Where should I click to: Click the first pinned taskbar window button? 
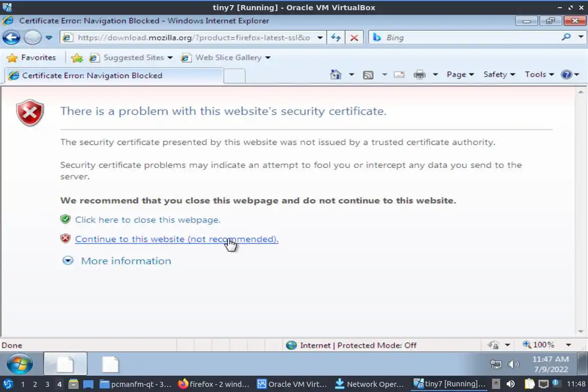pos(65,364)
